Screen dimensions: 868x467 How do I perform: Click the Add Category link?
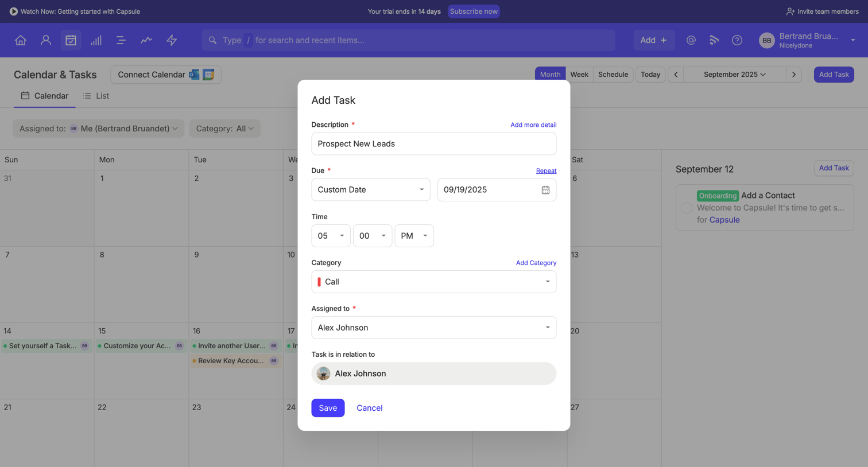pyautogui.click(x=536, y=263)
